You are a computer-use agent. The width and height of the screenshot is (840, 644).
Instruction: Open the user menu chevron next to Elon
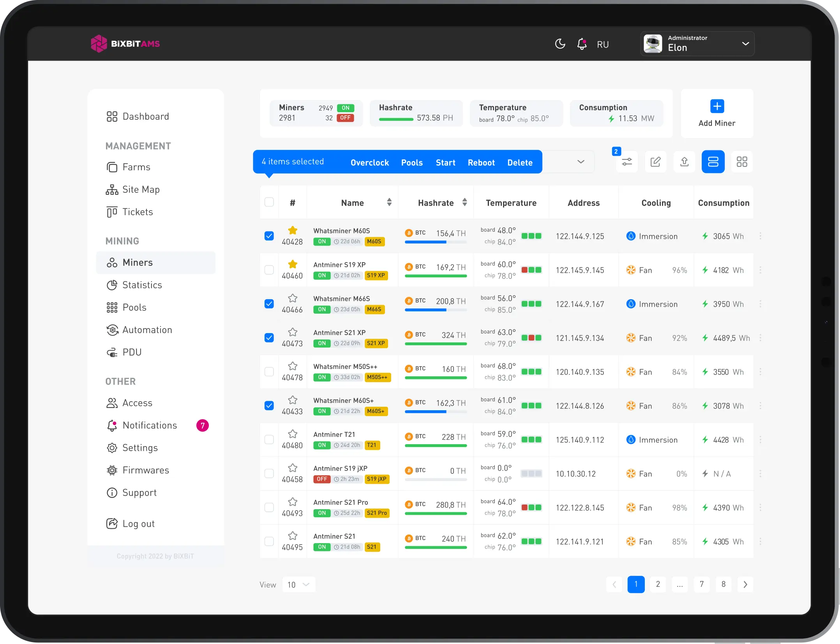[745, 44]
